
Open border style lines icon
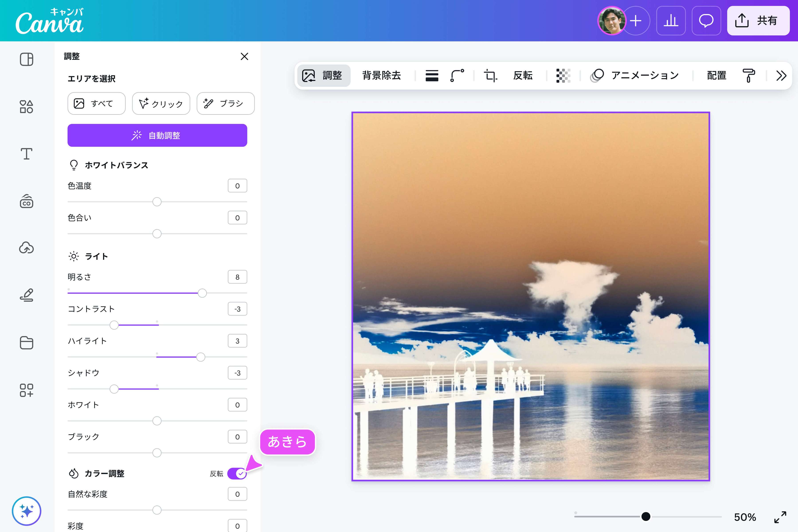(x=432, y=75)
